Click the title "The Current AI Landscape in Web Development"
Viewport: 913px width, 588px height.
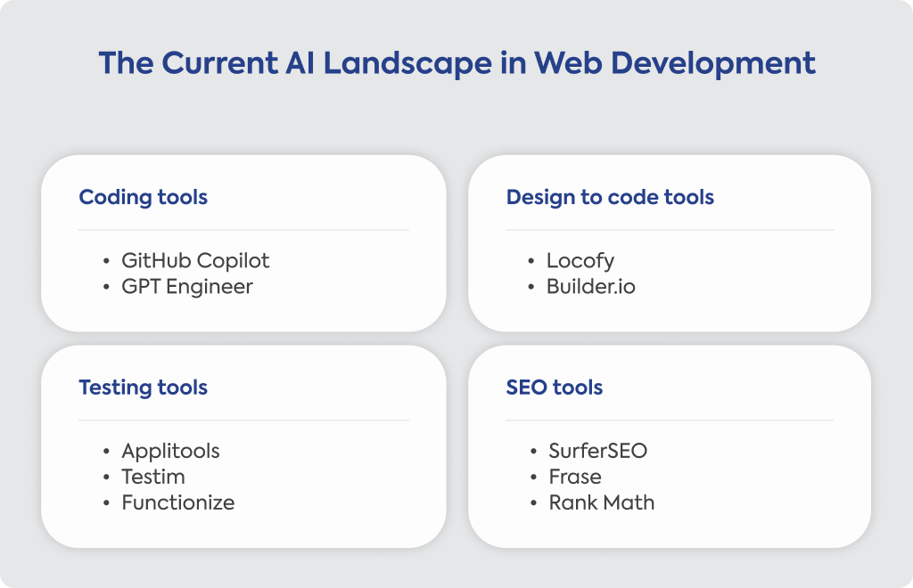[457, 63]
